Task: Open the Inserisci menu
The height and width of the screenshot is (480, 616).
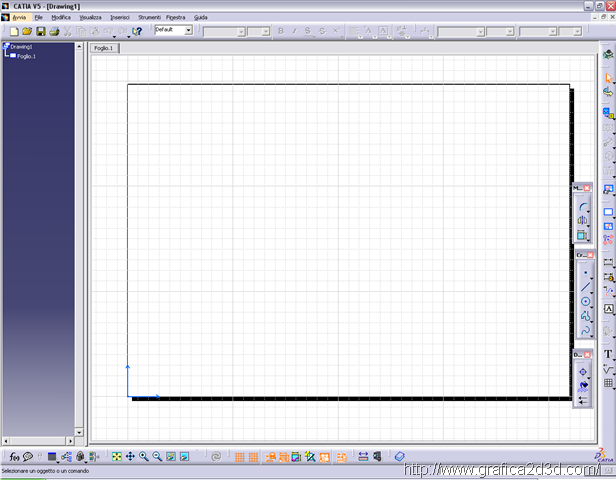Action: click(119, 17)
